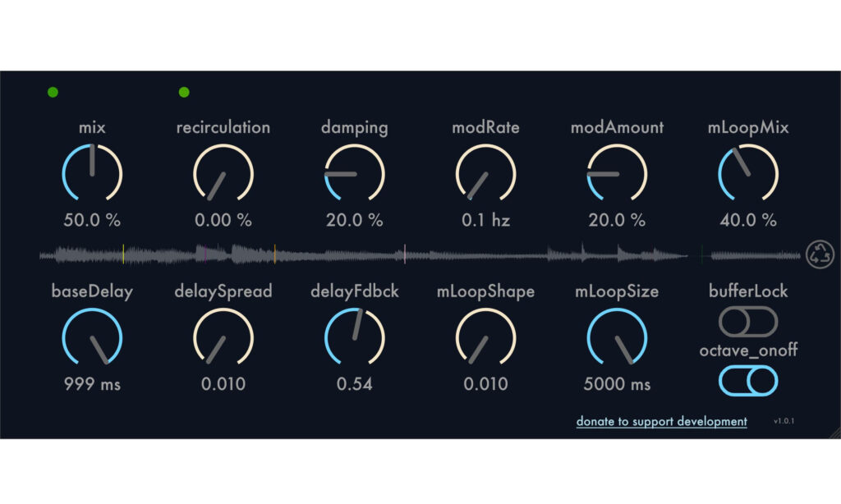Screen dimensions: 841x504
Task: Click the 20.0 % modAmount value
Action: point(617,220)
